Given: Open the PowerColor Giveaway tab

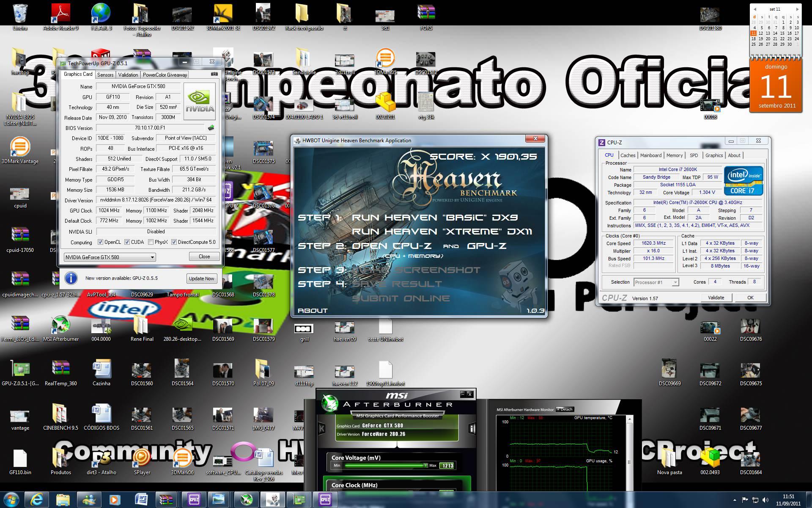Looking at the screenshot, I should tap(165, 75).
